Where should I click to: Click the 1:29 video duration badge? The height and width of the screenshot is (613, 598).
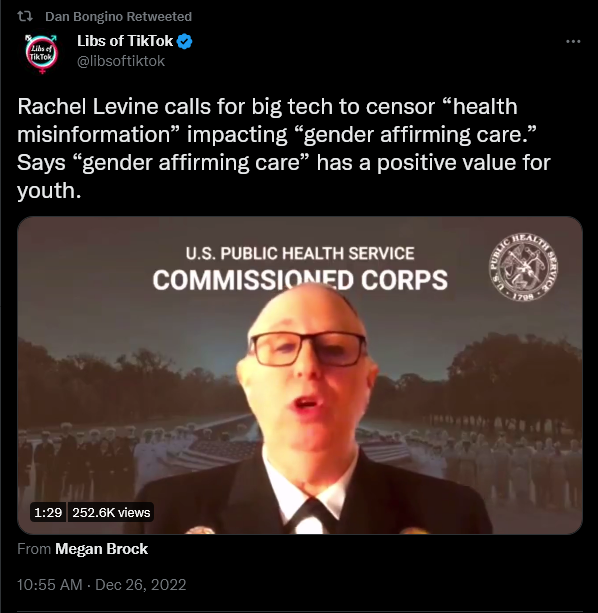coord(48,512)
